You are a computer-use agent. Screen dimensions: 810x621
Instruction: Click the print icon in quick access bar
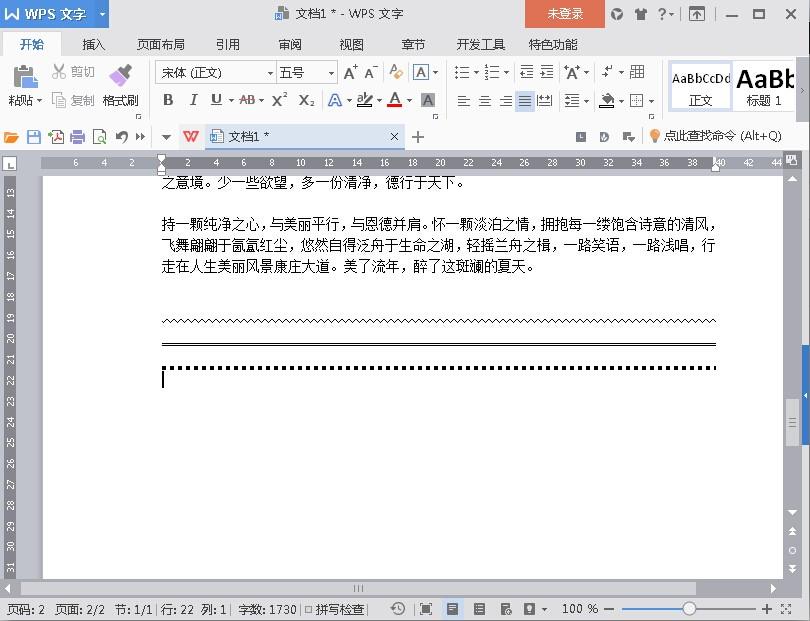pyautogui.click(x=78, y=137)
